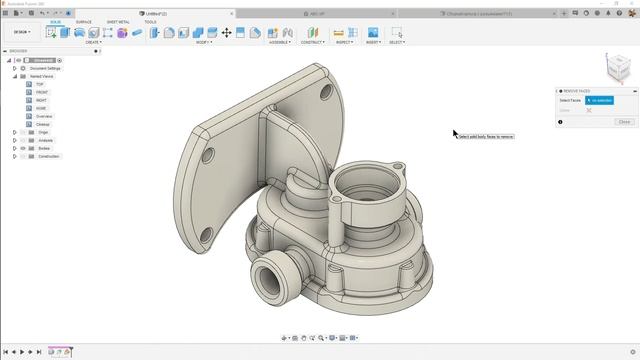Viewport: 640px width, 360px height.
Task: Select the Overview named view
Action: [44, 116]
